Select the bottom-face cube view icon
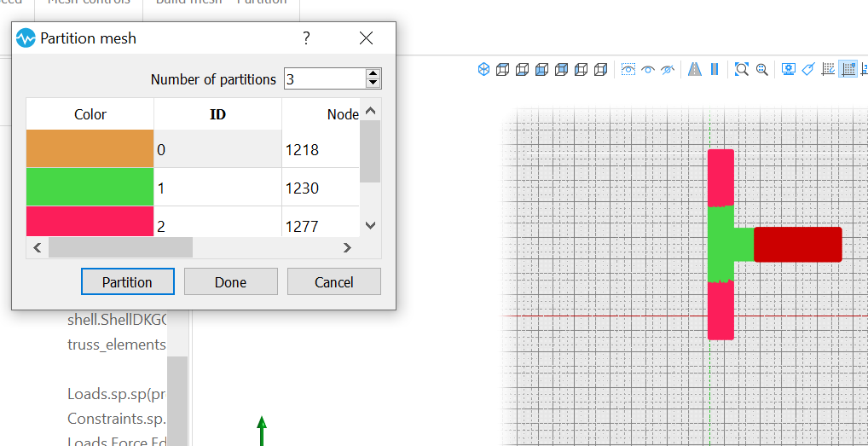 522,69
